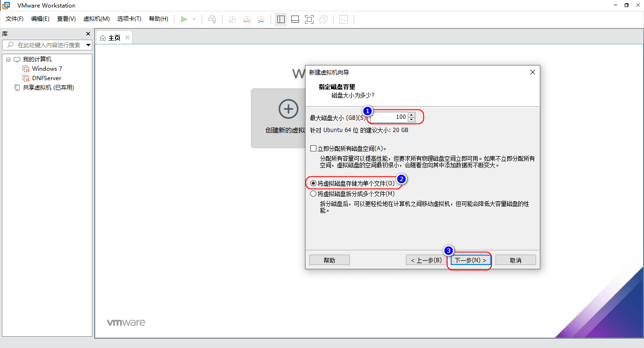Increase disk size with up spinner
This screenshot has width=644, height=348.
tap(412, 115)
